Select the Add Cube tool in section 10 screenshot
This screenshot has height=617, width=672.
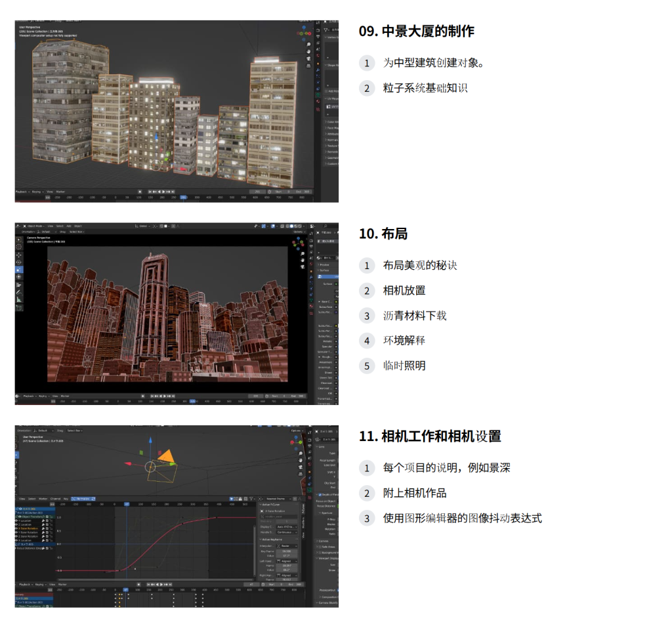(19, 308)
